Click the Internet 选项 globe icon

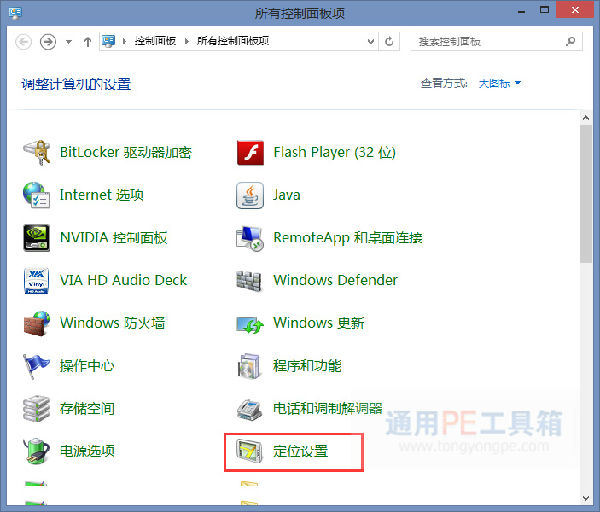click(x=37, y=195)
